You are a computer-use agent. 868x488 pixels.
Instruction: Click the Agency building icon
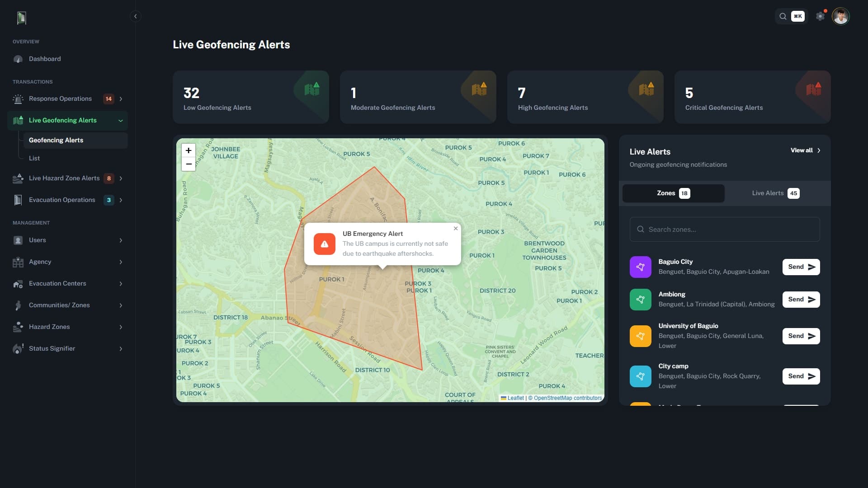pyautogui.click(x=18, y=262)
